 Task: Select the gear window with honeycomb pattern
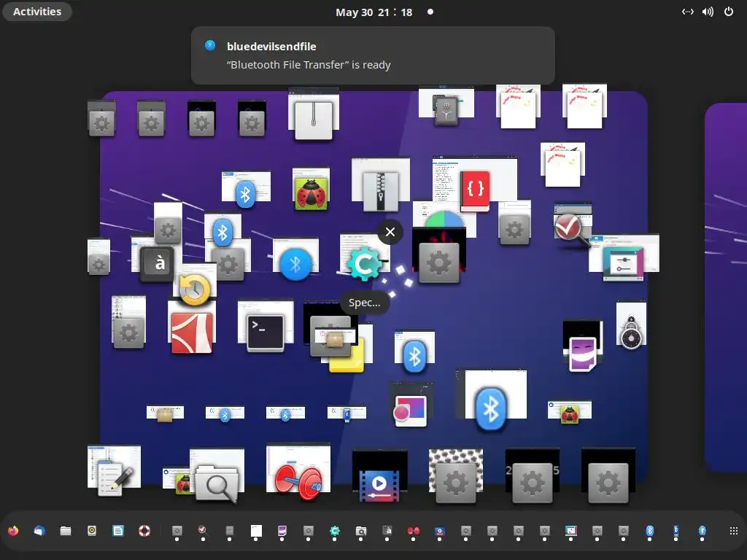coord(456,476)
